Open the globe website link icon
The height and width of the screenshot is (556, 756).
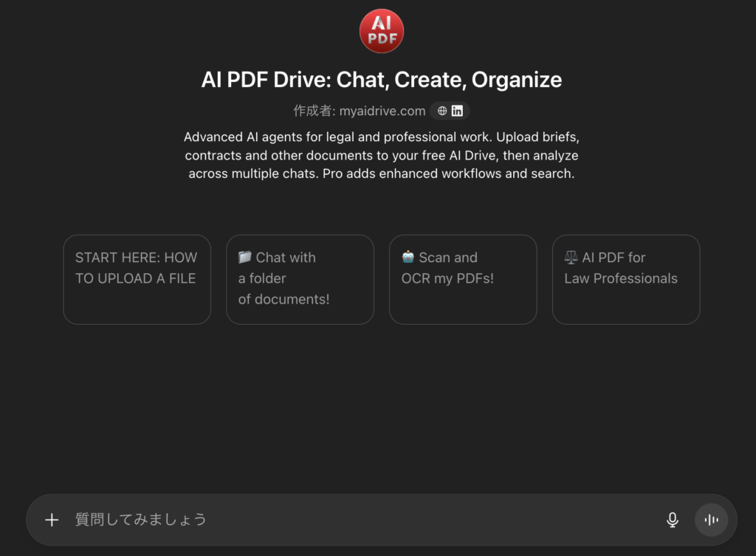442,111
